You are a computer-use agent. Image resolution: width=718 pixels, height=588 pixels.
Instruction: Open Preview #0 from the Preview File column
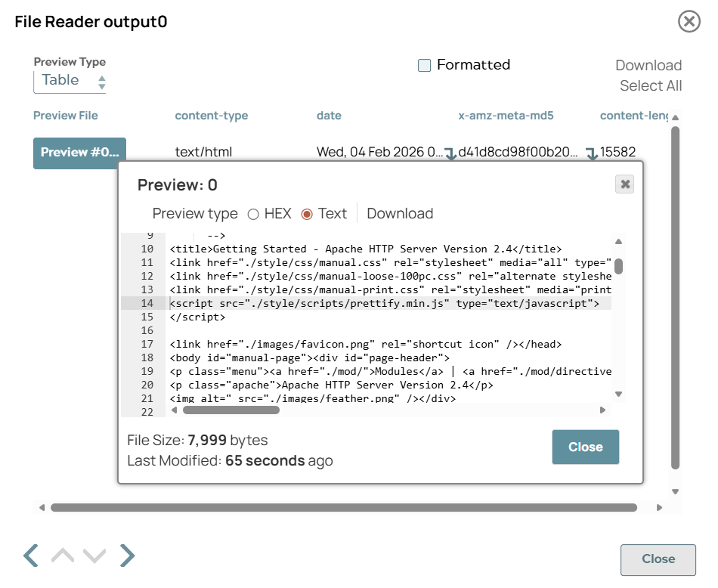click(x=79, y=152)
